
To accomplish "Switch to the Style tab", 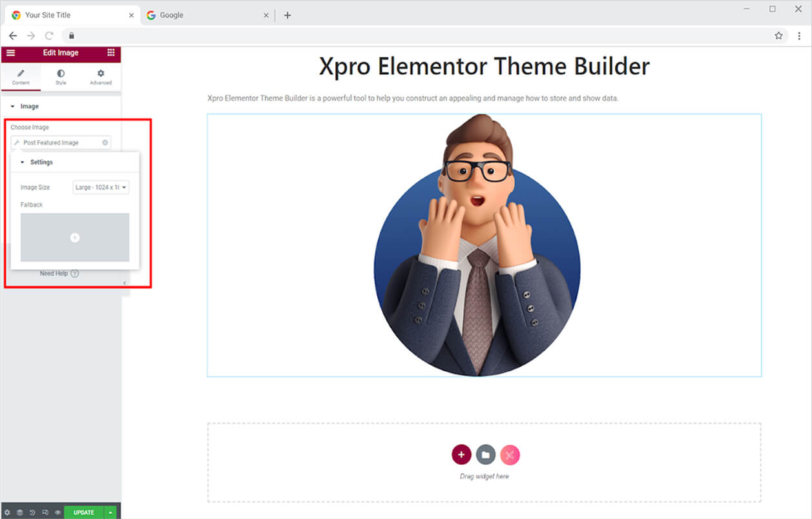I will coord(61,77).
